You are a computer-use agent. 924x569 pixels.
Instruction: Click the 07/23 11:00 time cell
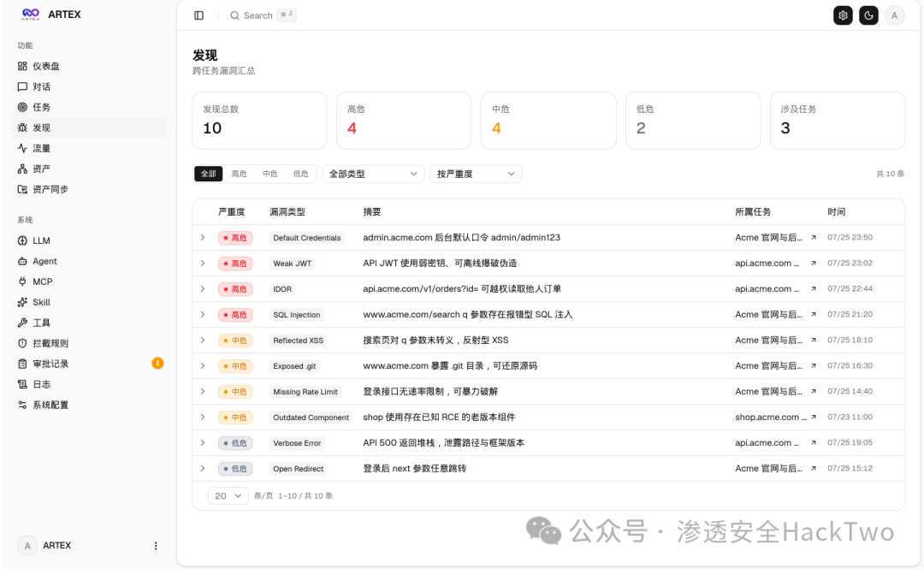[850, 417]
